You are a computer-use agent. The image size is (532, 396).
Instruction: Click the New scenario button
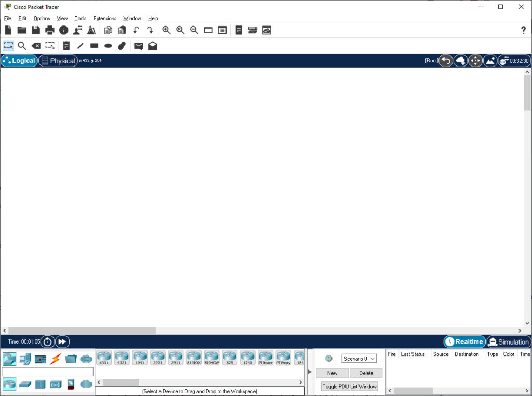[332, 373]
